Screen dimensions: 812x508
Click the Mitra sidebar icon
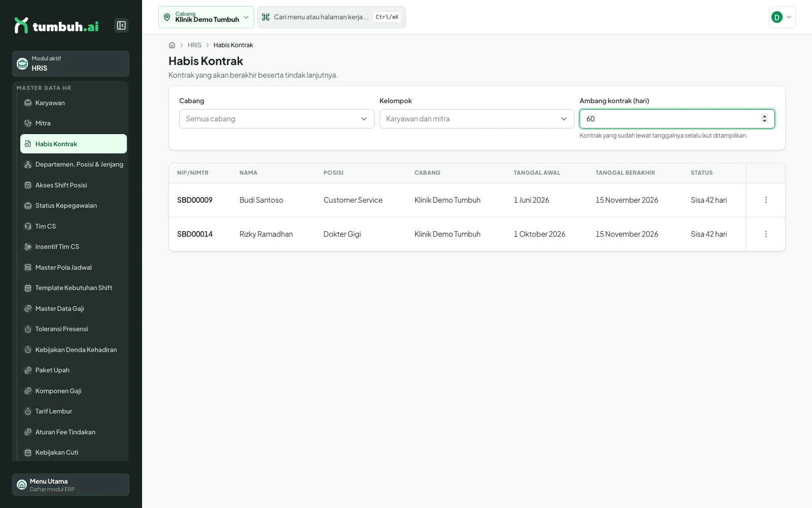pos(28,123)
